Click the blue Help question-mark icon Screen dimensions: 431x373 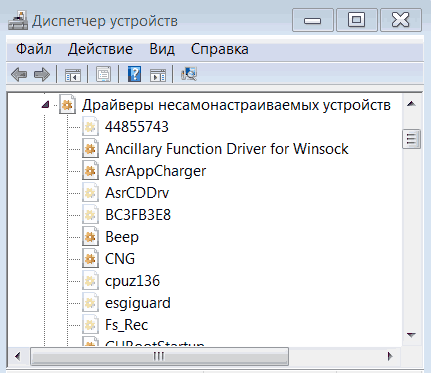134,74
